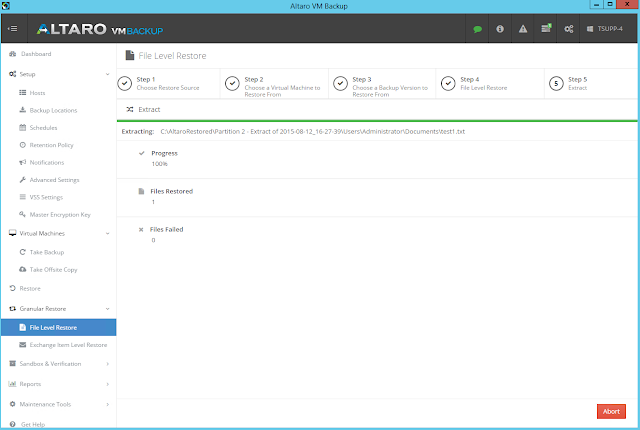Open Take Backup in sidebar
Screen dimensions: 640x430
coord(47,252)
